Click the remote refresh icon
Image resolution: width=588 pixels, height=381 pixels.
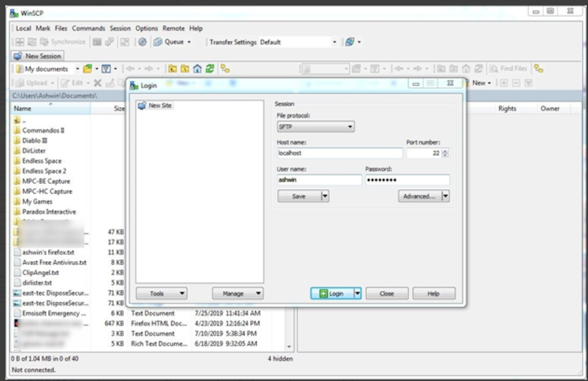[x=478, y=68]
